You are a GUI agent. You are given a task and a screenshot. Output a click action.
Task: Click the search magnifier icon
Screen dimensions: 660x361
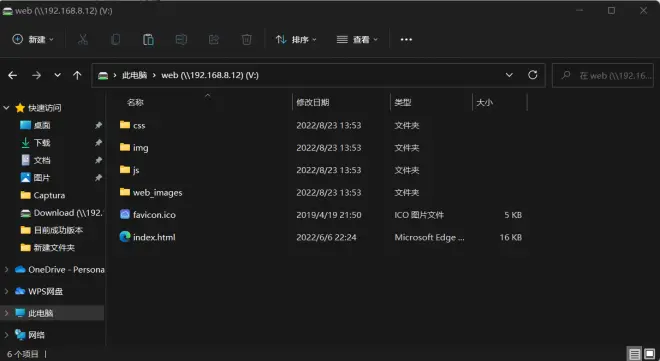(x=566, y=75)
